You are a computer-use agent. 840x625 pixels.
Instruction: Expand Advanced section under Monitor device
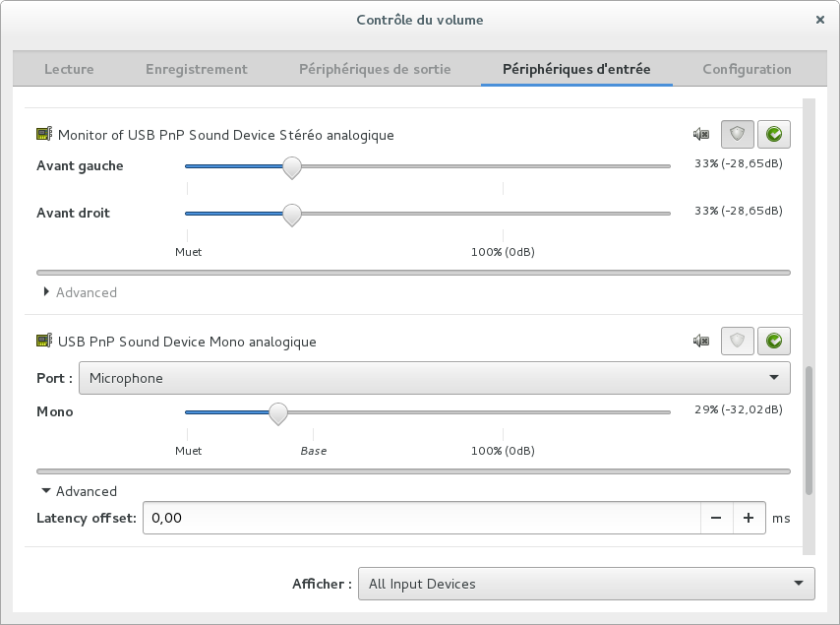(80, 292)
